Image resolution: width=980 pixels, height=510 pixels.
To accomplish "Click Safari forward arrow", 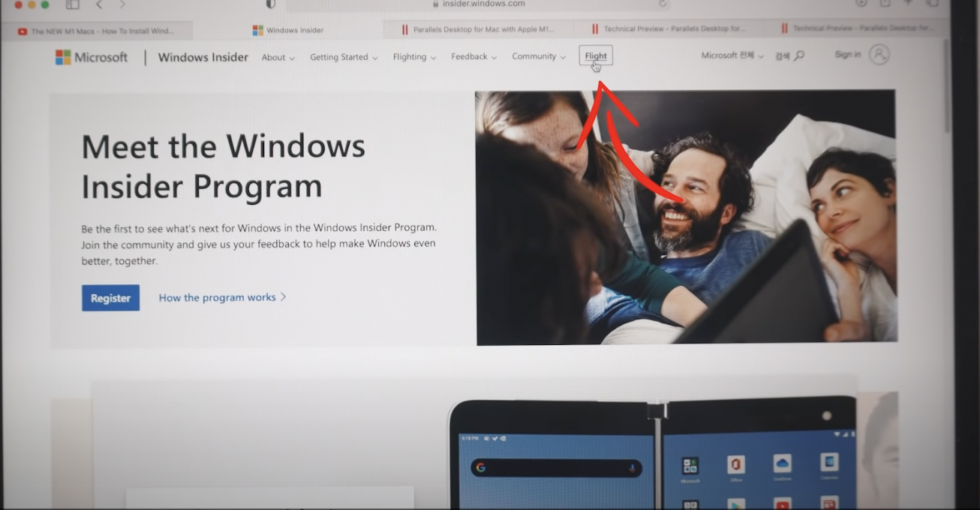I will click(122, 4).
